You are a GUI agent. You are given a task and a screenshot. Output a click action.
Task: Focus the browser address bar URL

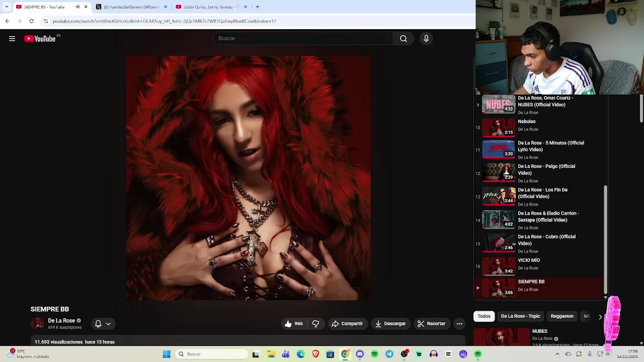[x=165, y=21]
